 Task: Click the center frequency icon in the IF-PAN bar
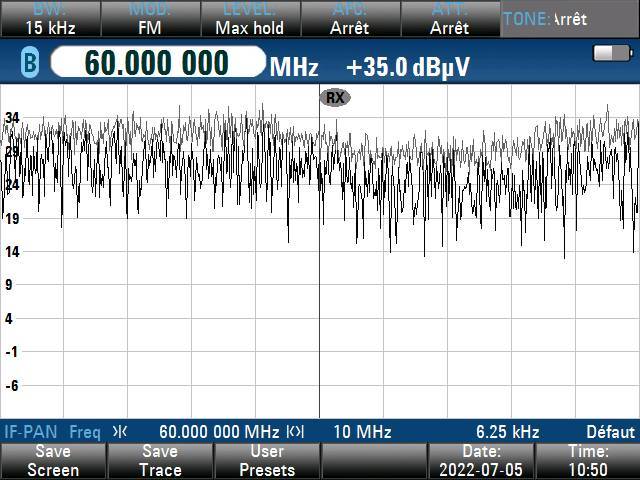coord(120,432)
